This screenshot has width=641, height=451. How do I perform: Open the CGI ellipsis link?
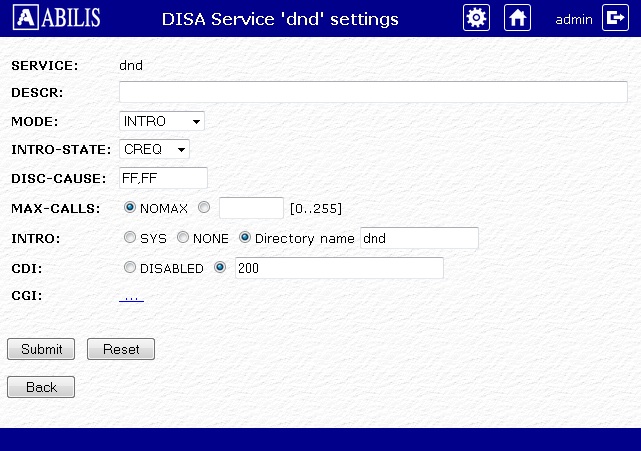click(x=131, y=298)
